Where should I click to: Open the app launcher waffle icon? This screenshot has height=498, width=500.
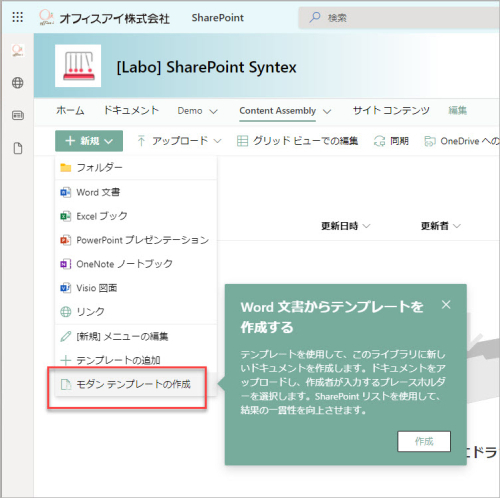pos(18,17)
